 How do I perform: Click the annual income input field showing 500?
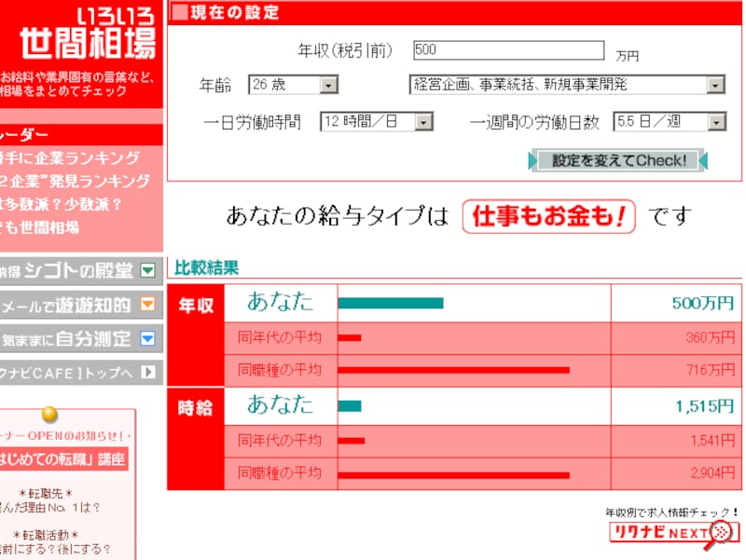pos(508,48)
